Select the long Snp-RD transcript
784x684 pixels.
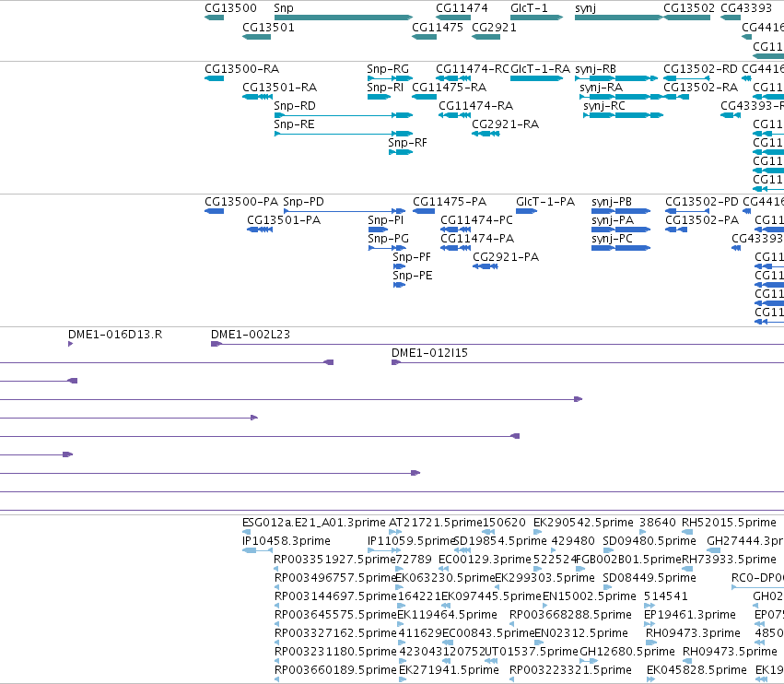coord(344,115)
